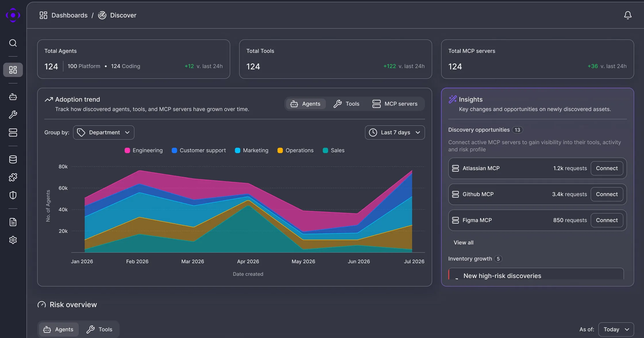Click the Discovery opportunities count badge 13
The image size is (644, 338).
tap(517, 130)
